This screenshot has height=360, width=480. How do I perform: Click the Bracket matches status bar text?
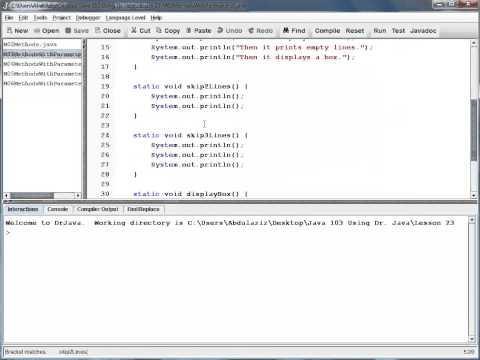click(x=25, y=352)
